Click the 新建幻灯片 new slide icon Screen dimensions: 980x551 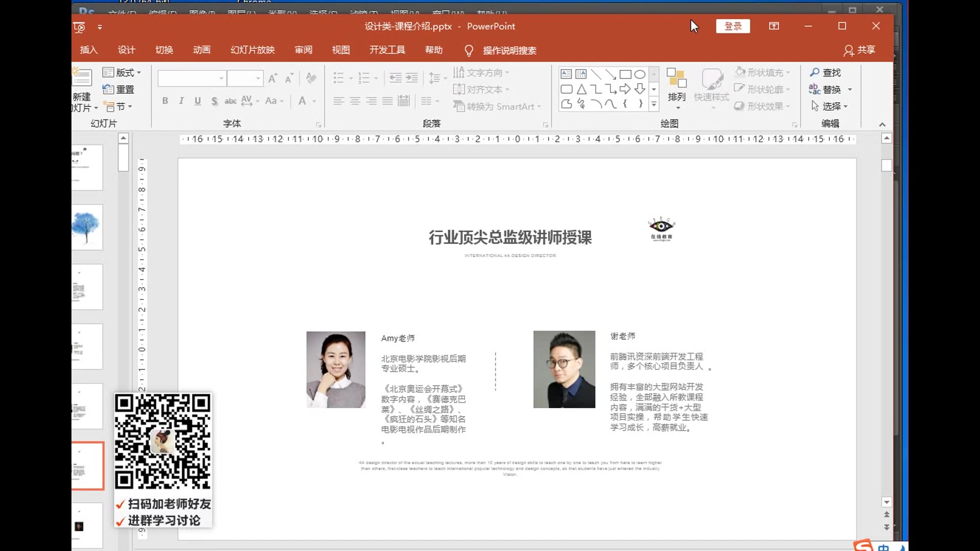pyautogui.click(x=82, y=78)
